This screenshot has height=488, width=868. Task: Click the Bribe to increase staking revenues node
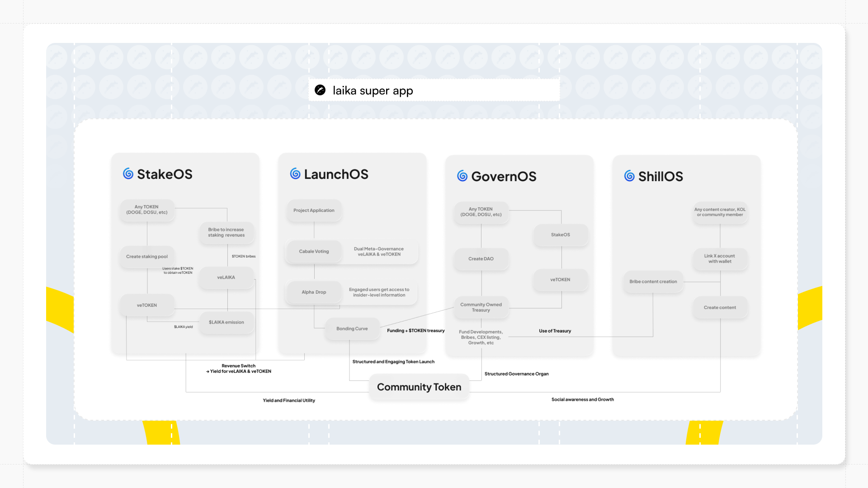226,233
